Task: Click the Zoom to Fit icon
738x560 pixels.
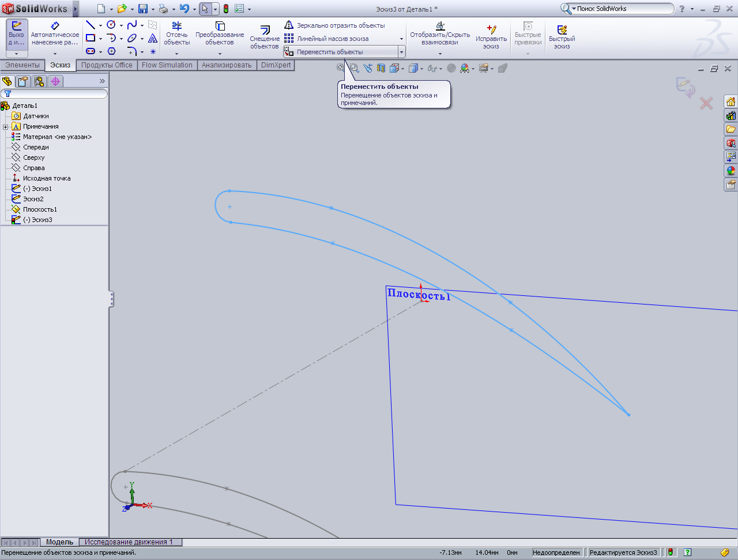Action: point(341,68)
